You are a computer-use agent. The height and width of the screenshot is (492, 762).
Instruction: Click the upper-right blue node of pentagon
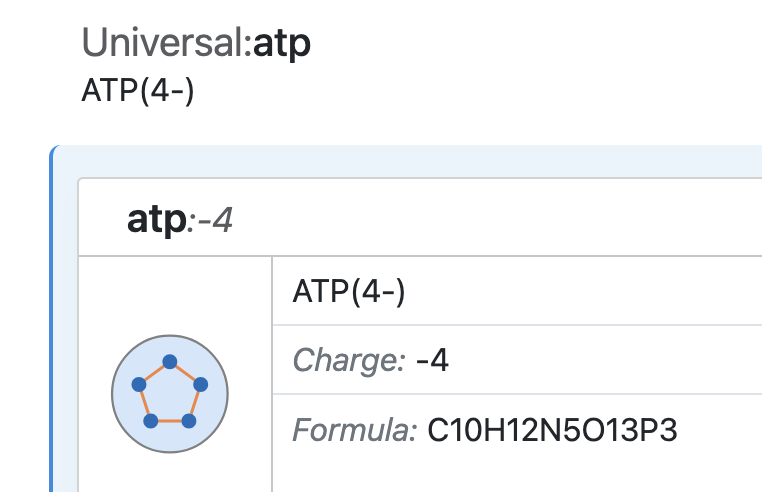tap(200, 384)
